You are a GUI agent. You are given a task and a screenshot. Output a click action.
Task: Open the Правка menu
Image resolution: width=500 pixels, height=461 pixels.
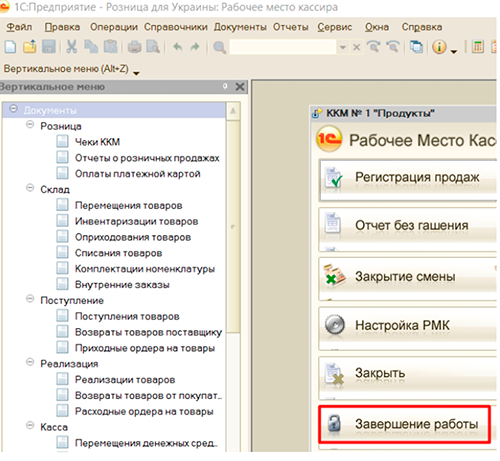pyautogui.click(x=62, y=27)
